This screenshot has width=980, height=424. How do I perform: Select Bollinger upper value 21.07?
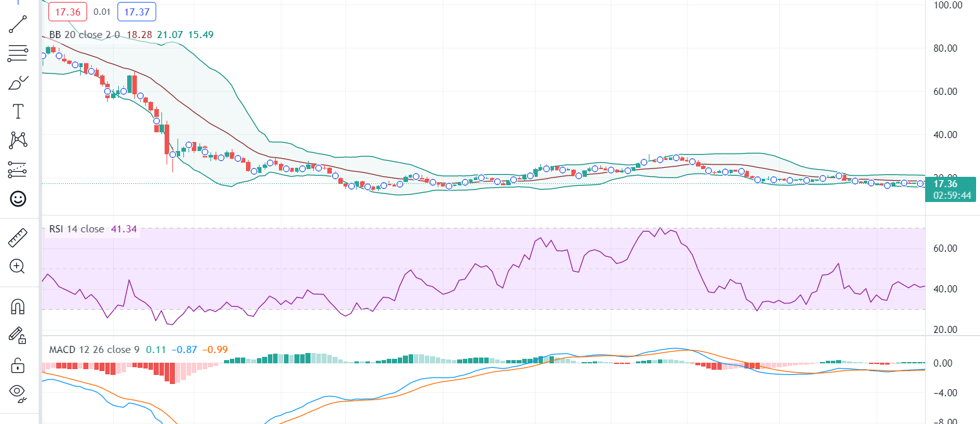tap(170, 34)
